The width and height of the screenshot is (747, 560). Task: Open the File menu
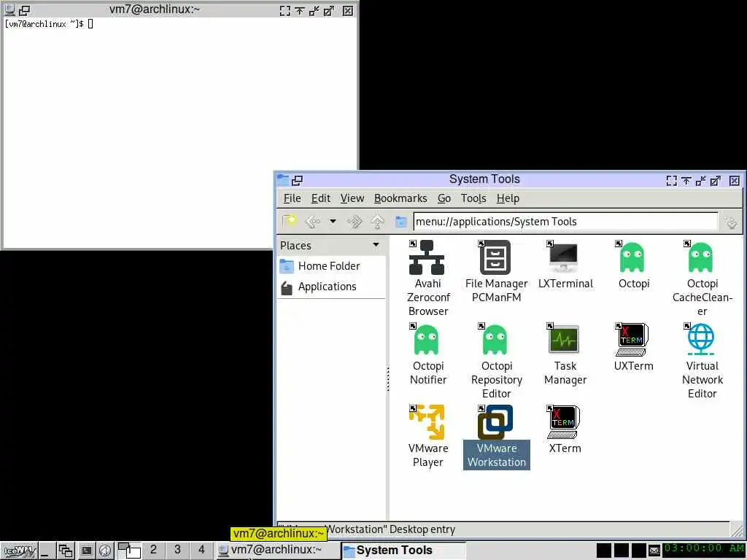[x=292, y=198]
